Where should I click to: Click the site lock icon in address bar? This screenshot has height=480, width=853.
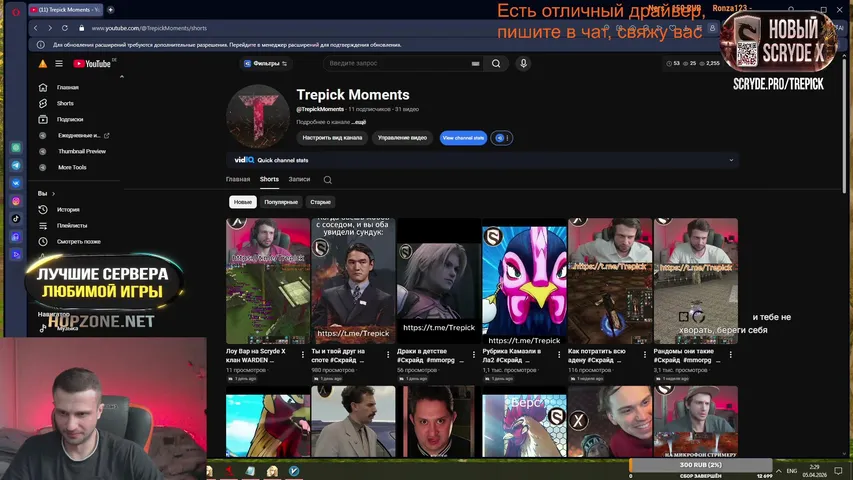[x=82, y=28]
